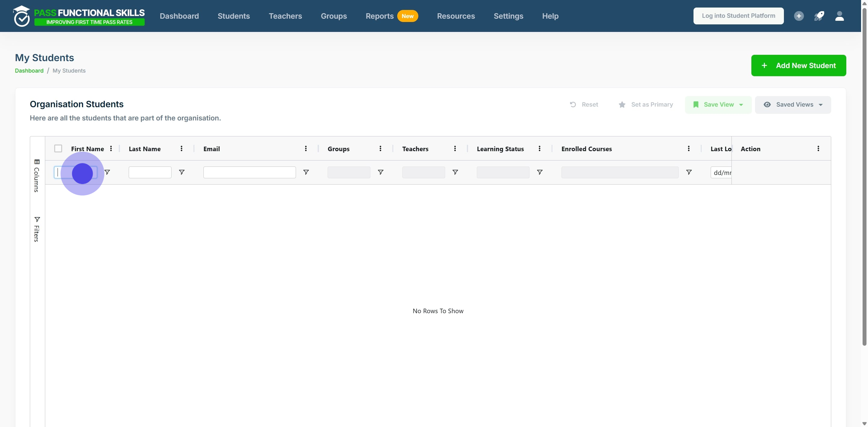Click the rocket icon in top bar

tap(819, 16)
